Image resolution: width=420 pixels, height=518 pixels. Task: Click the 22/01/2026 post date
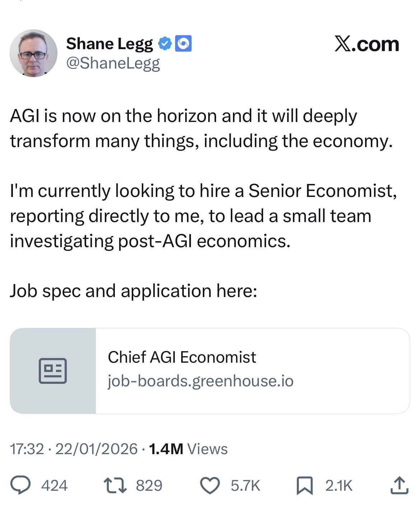point(97,449)
